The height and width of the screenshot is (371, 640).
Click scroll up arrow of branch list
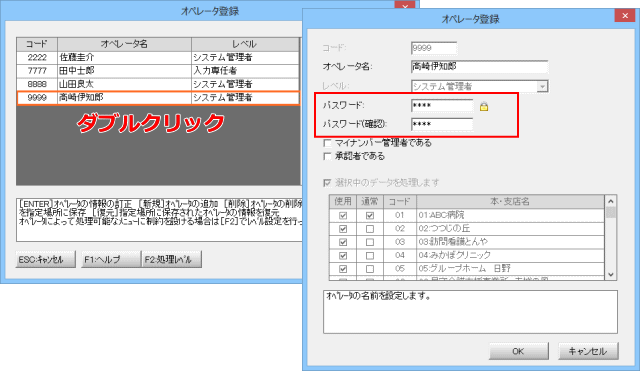pos(611,201)
